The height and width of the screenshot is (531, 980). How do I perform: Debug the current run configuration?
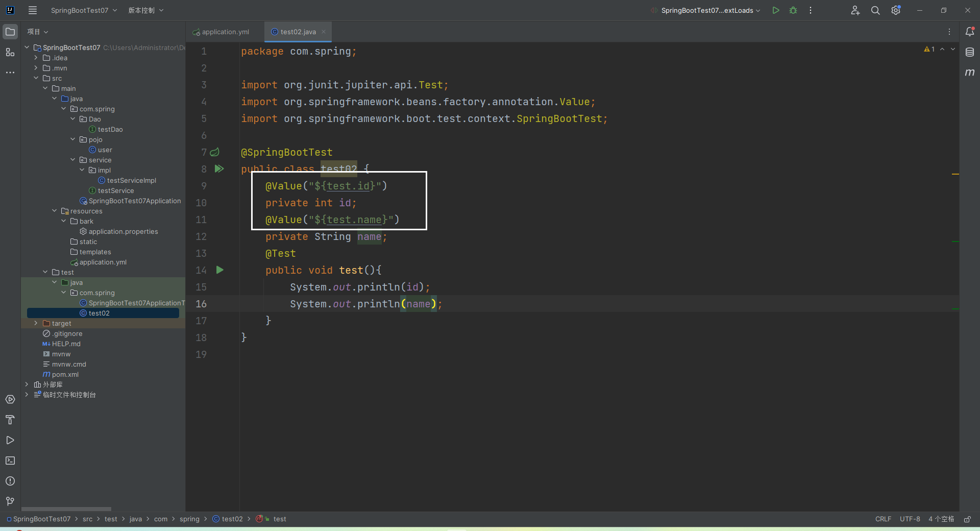(793, 10)
